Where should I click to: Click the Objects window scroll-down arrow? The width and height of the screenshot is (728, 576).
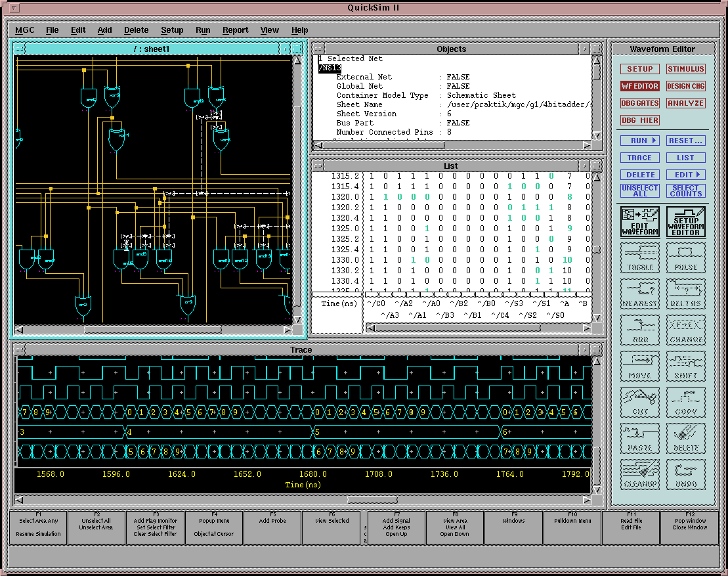click(597, 135)
